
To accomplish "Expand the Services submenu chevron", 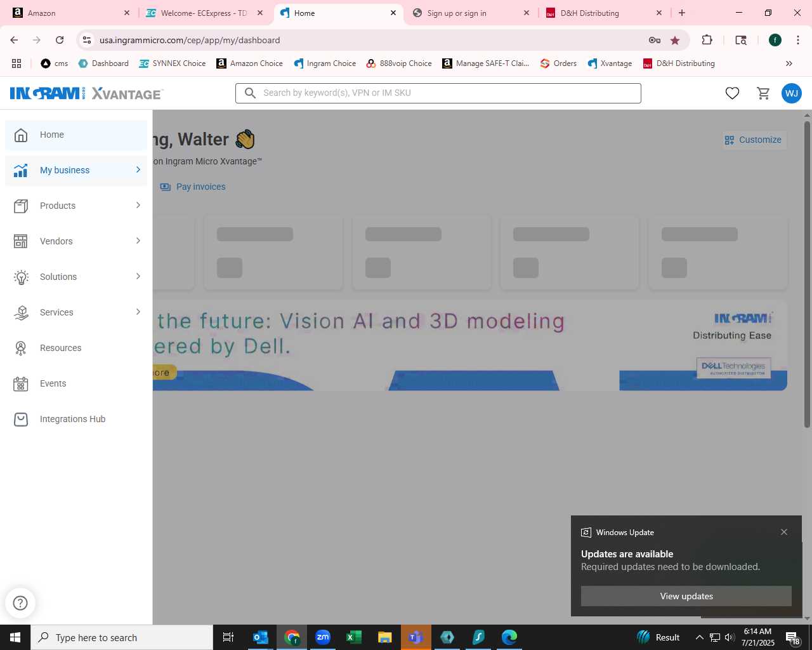I will [138, 312].
